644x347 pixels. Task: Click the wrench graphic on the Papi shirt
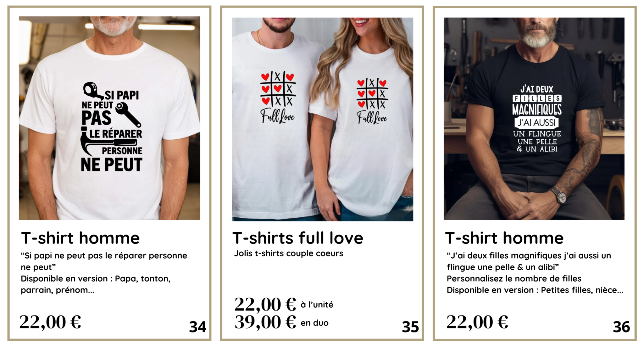tap(128, 114)
